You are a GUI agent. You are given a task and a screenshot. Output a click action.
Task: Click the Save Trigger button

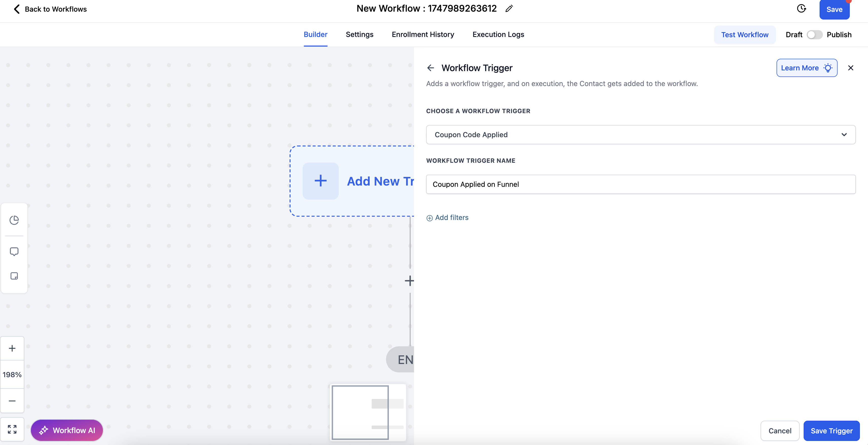tap(831, 431)
